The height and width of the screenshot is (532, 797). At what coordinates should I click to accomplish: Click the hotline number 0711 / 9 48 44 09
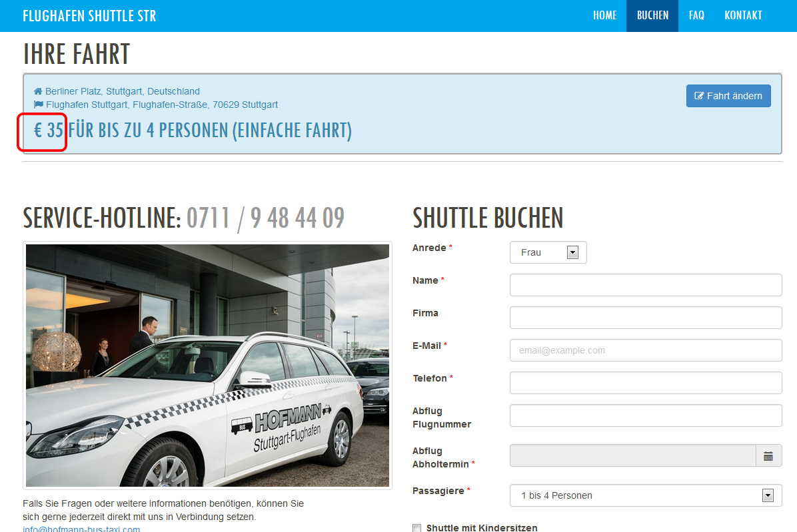[x=265, y=218]
